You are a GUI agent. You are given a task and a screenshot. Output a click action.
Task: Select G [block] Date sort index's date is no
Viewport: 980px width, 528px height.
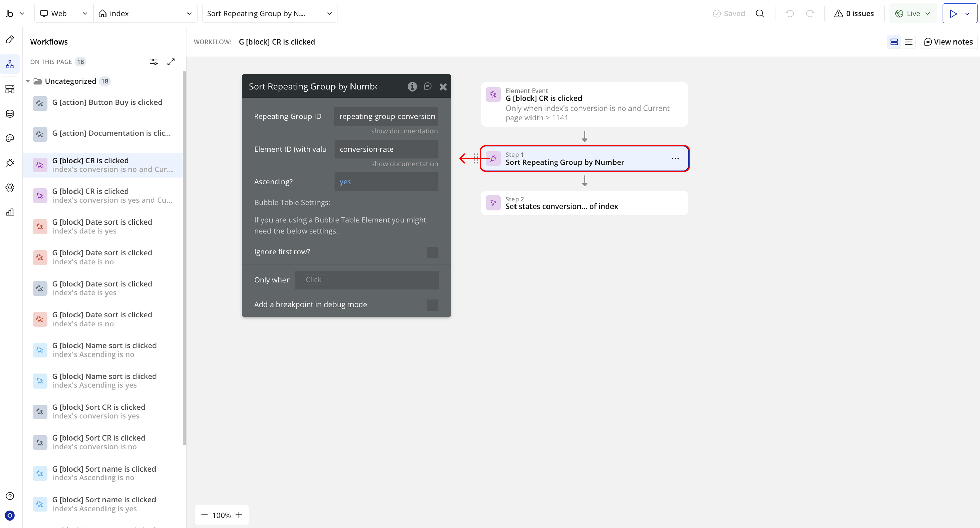point(102,258)
